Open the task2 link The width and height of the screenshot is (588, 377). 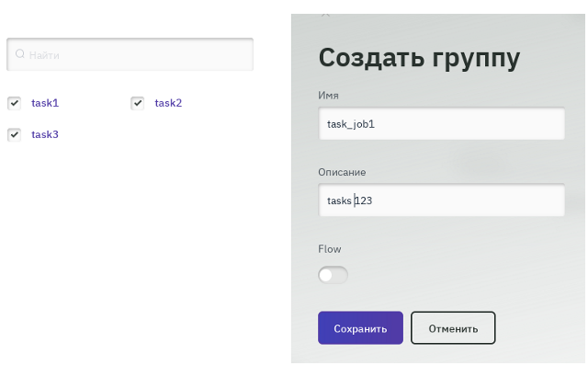[x=168, y=103]
